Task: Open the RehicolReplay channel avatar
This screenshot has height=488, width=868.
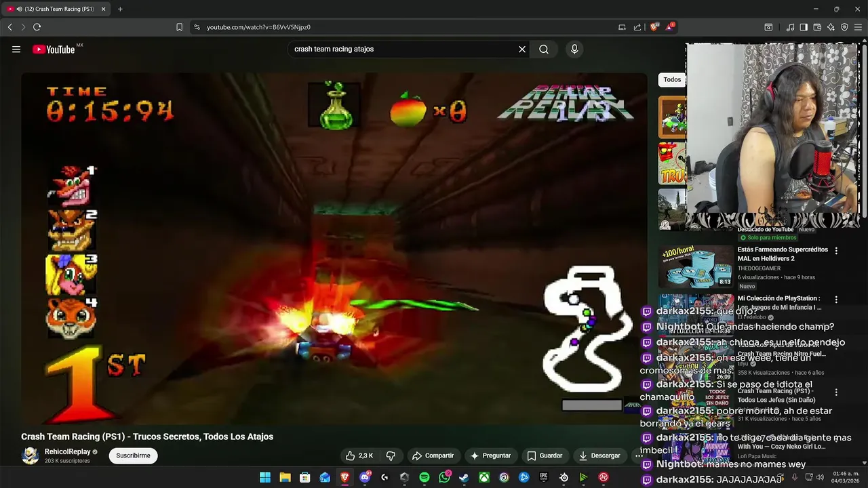Action: [x=31, y=455]
